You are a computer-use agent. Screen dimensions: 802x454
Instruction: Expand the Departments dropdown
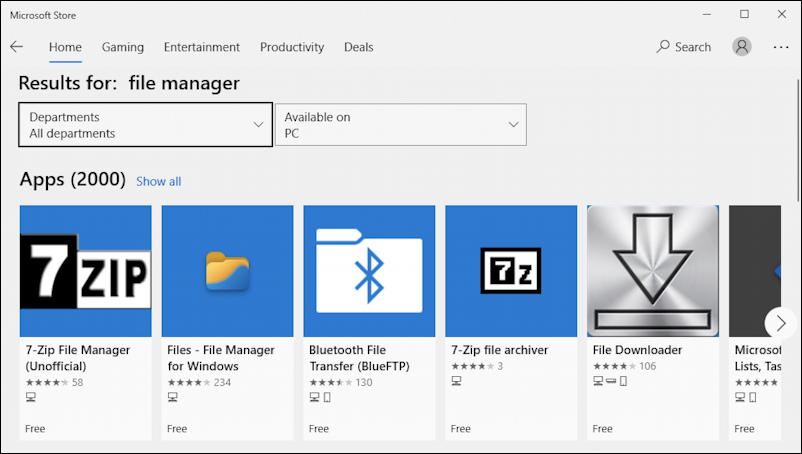pyautogui.click(x=146, y=125)
